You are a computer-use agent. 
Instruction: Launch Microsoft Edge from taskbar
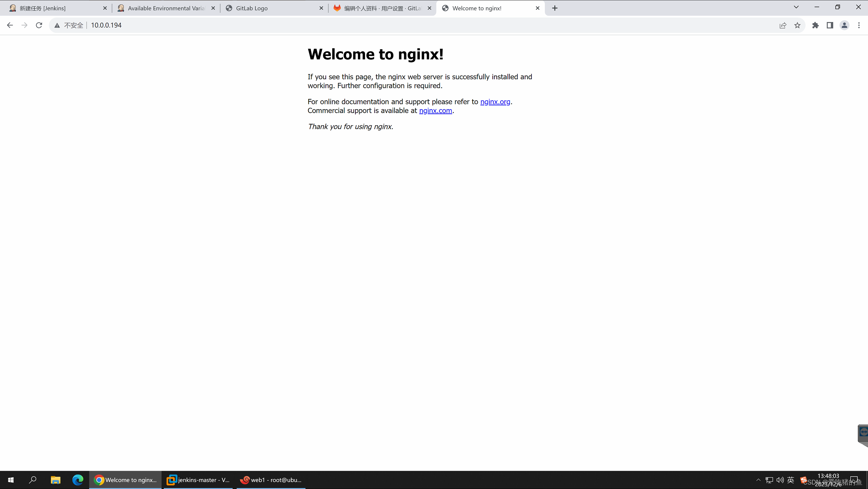pos(78,480)
